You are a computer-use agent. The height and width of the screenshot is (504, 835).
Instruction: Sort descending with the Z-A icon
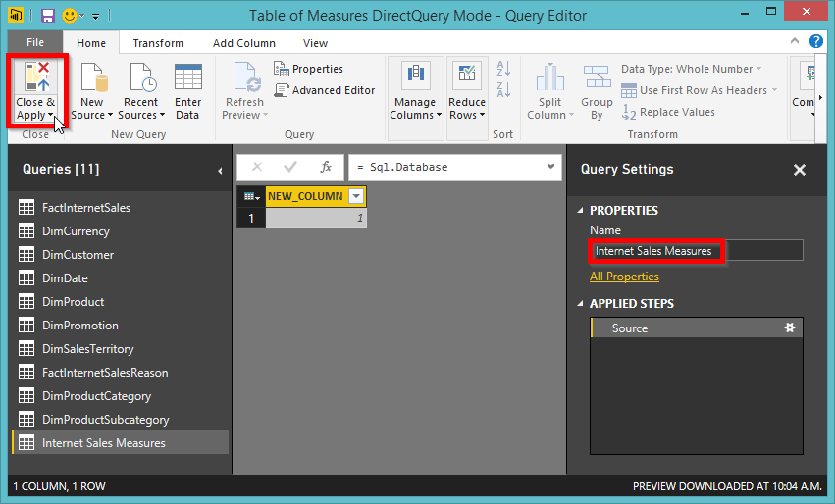point(503,89)
